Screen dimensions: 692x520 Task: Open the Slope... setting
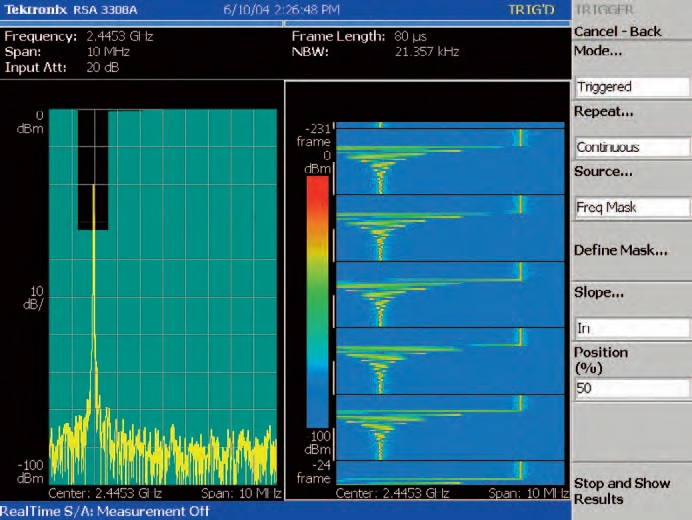[599, 292]
